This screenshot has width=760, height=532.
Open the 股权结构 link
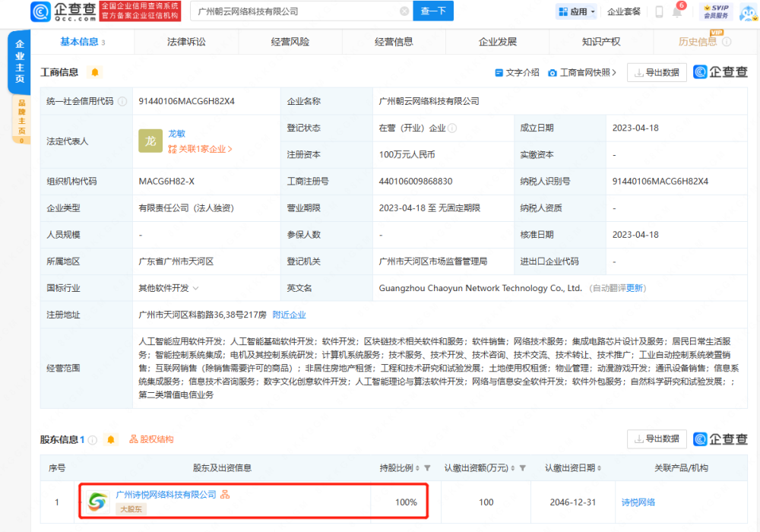pos(151,439)
